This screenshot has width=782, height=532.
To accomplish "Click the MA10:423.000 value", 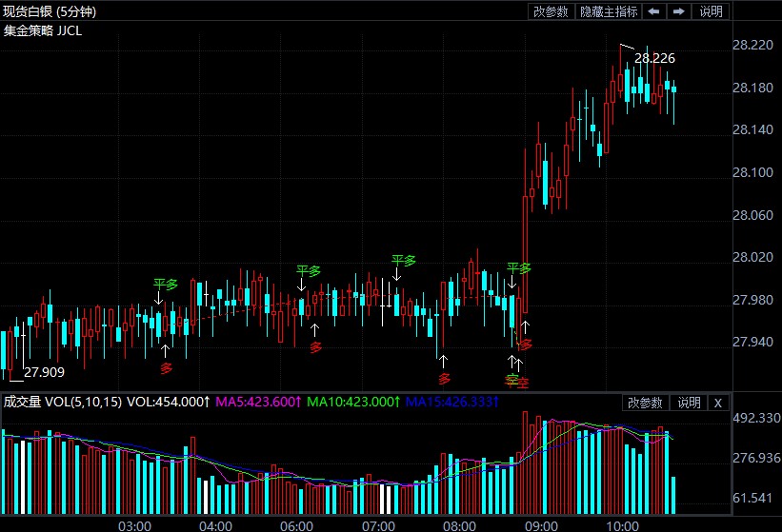I will 353,402.
